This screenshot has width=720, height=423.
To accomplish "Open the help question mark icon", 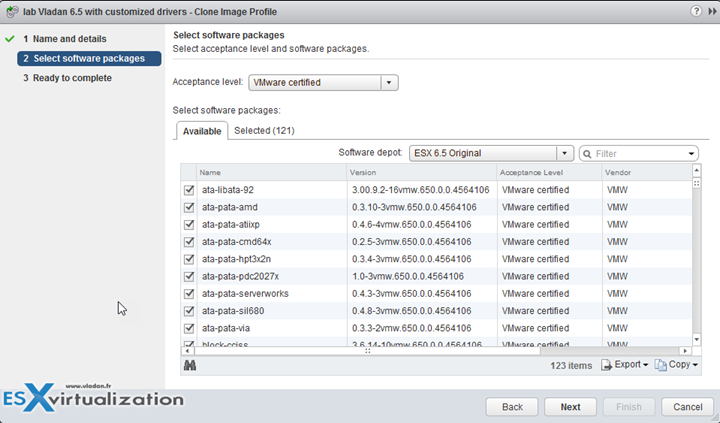I will click(696, 11).
